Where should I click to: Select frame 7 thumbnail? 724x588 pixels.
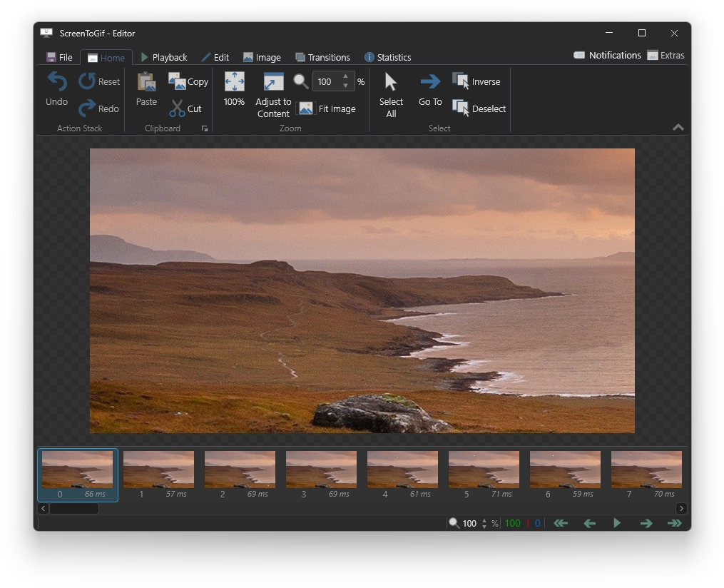(x=646, y=475)
